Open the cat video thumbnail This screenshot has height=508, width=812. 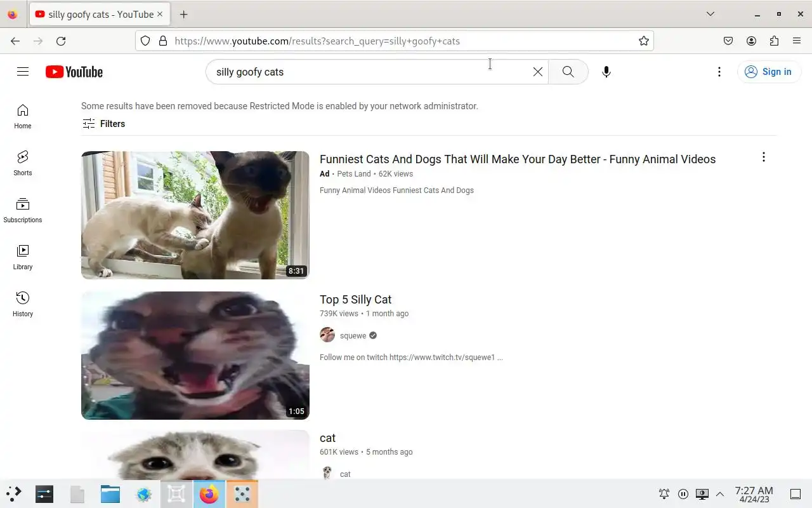195,455
